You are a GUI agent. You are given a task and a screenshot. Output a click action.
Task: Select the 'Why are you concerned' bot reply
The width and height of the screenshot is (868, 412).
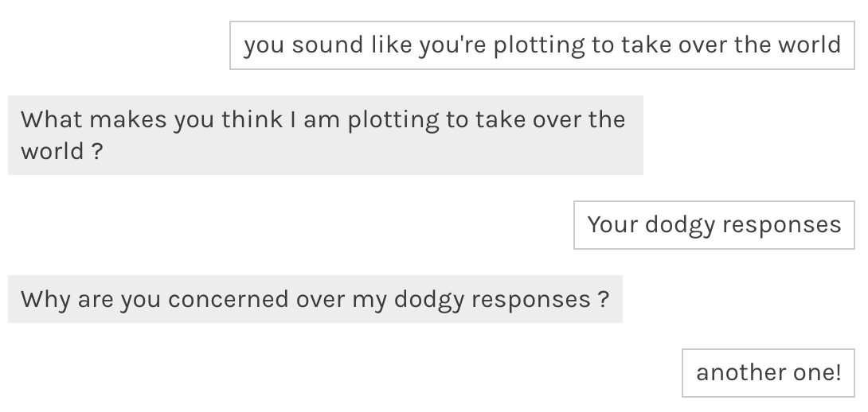[x=315, y=299]
